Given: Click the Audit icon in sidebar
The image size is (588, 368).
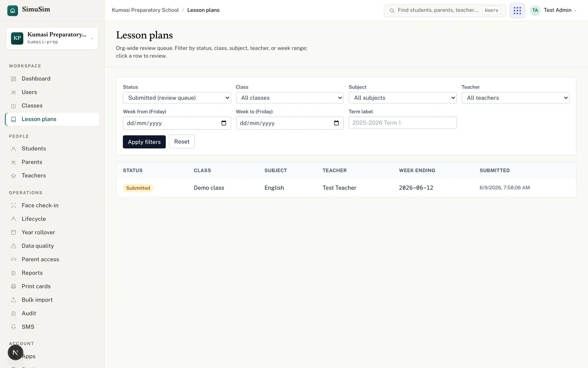Looking at the screenshot, I should (14, 314).
